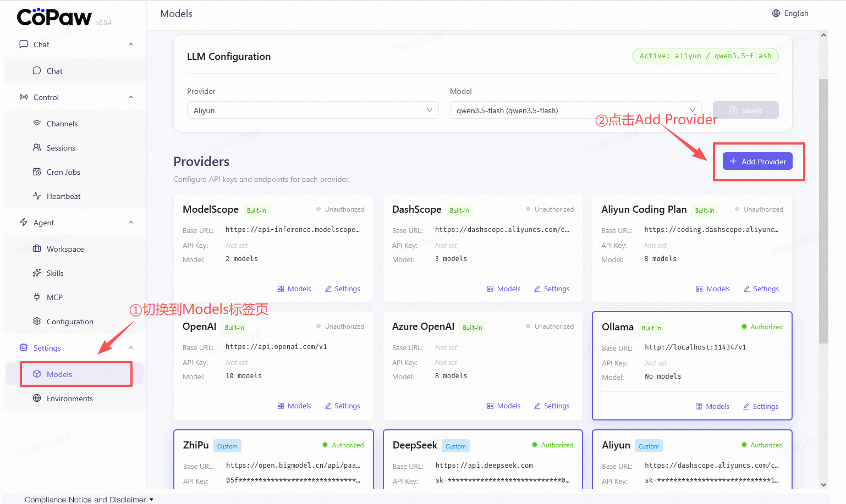The width and height of the screenshot is (846, 504).
Task: Open the Provider dropdown showing Aliyun
Action: click(312, 110)
